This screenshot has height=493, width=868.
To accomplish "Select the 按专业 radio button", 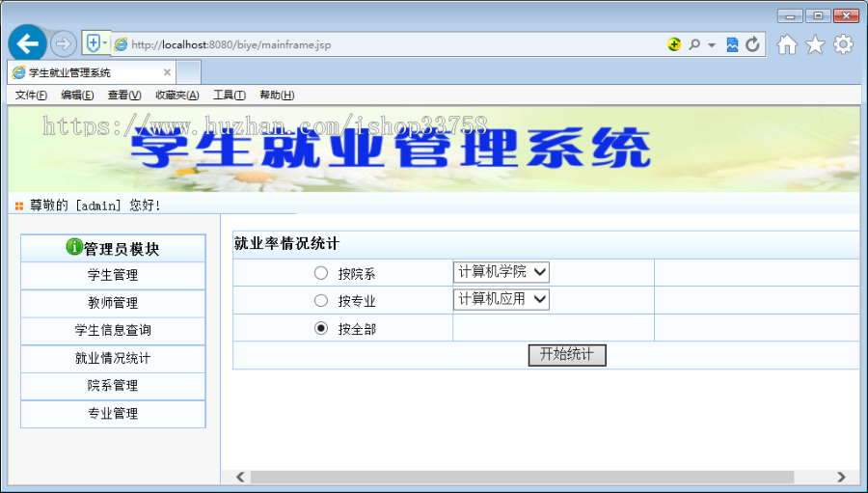I will coord(321,300).
